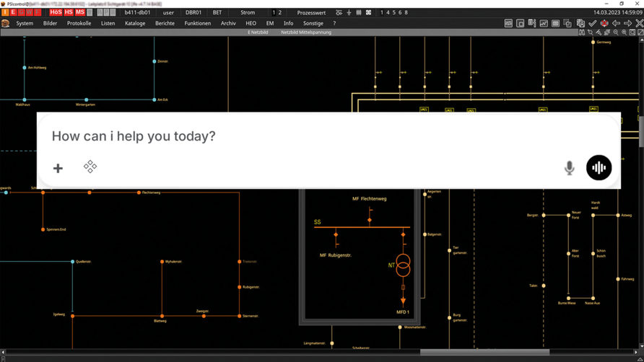Toggle the HS voltage level filter

coord(69,12)
